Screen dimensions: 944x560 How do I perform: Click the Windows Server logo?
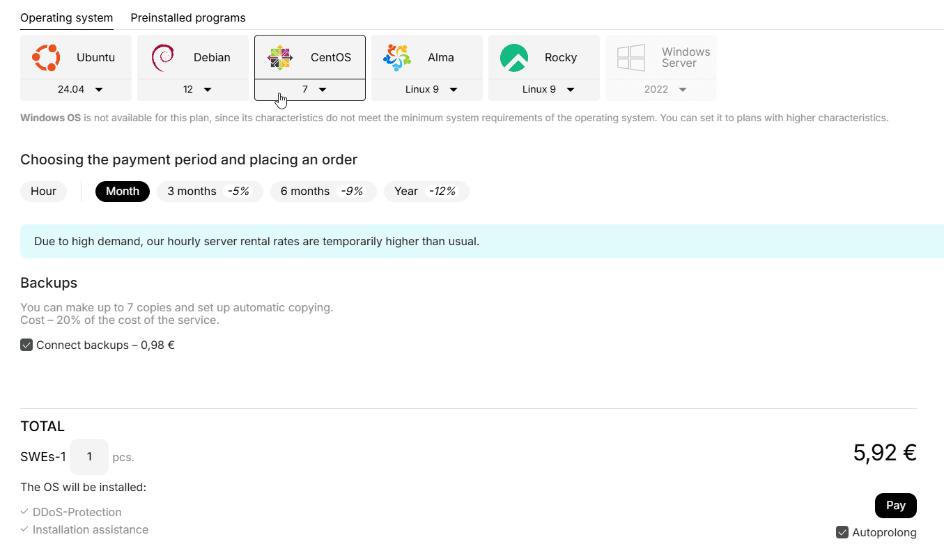(x=631, y=58)
